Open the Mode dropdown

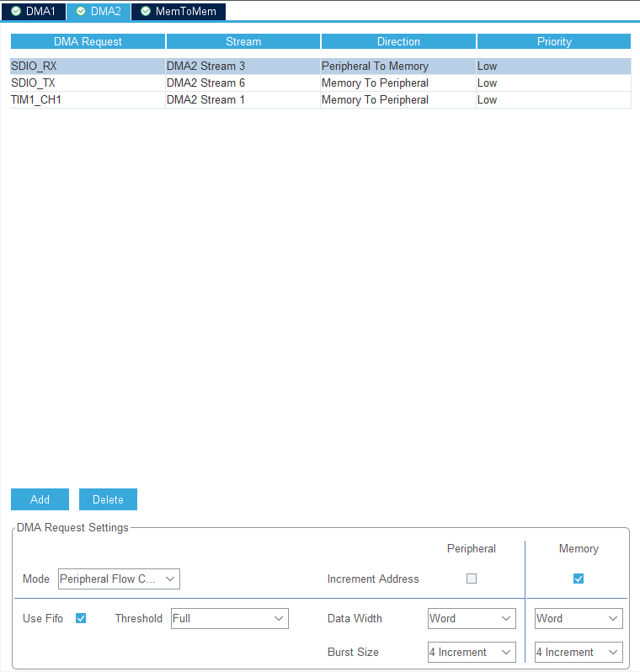tap(119, 579)
